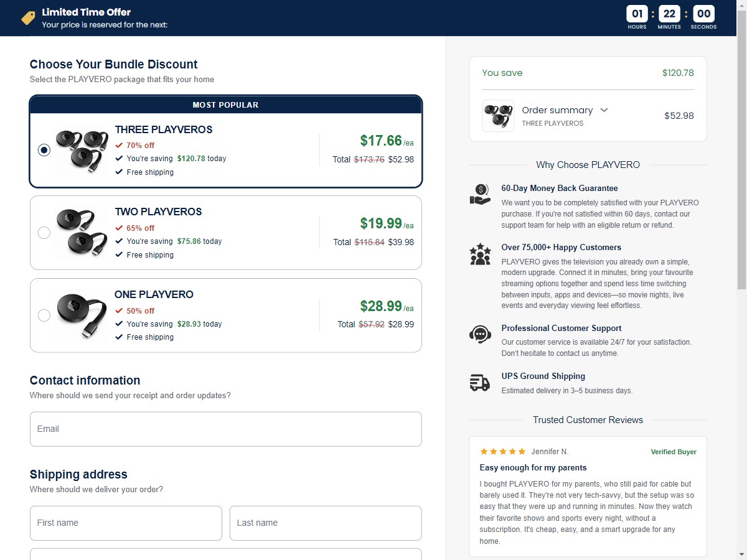Click the customer support headset icon

point(480,334)
